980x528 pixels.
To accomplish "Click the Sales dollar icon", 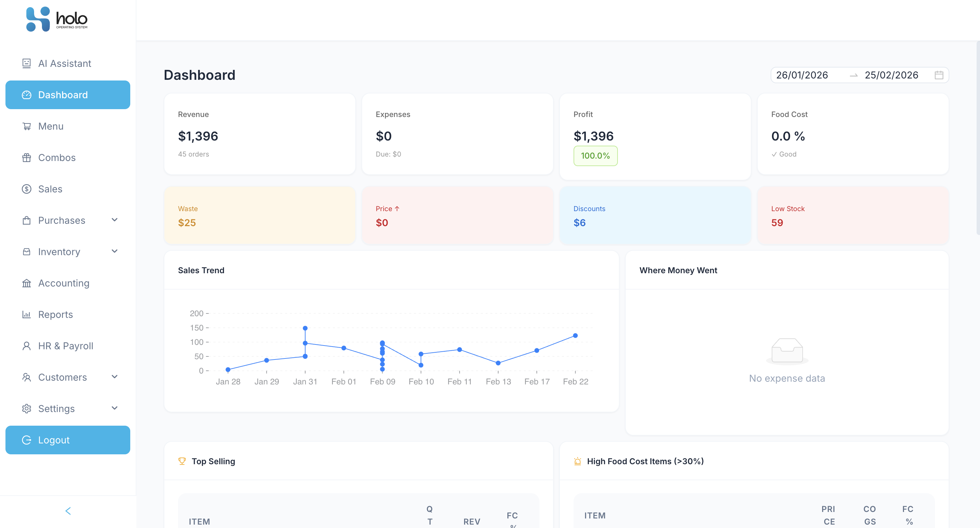I will point(26,189).
